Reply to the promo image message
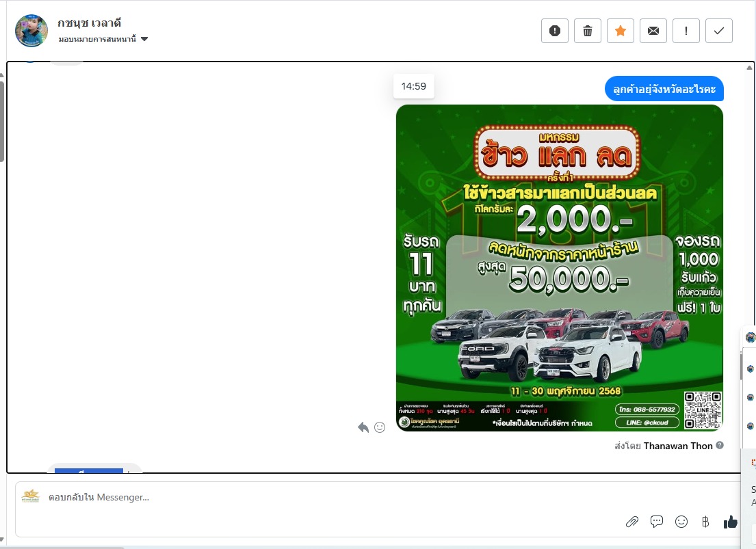This screenshot has width=756, height=549. (363, 427)
